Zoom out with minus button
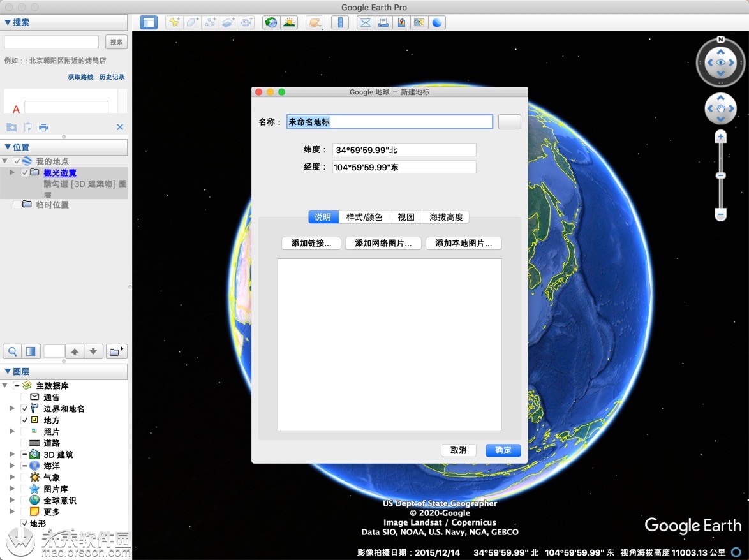 click(720, 214)
